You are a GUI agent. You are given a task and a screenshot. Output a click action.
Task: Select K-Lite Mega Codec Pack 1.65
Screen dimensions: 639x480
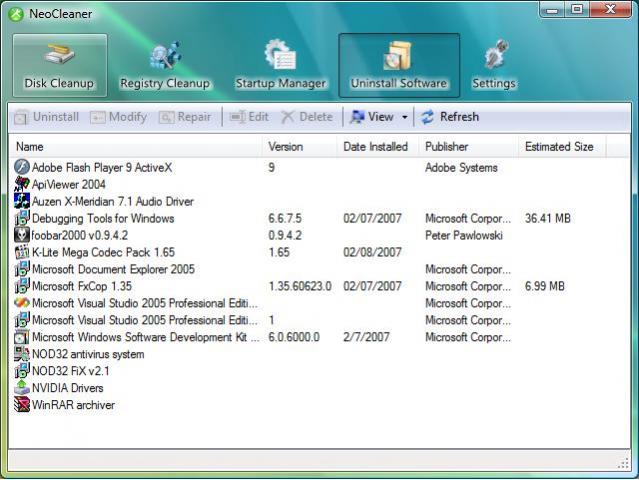coord(103,252)
